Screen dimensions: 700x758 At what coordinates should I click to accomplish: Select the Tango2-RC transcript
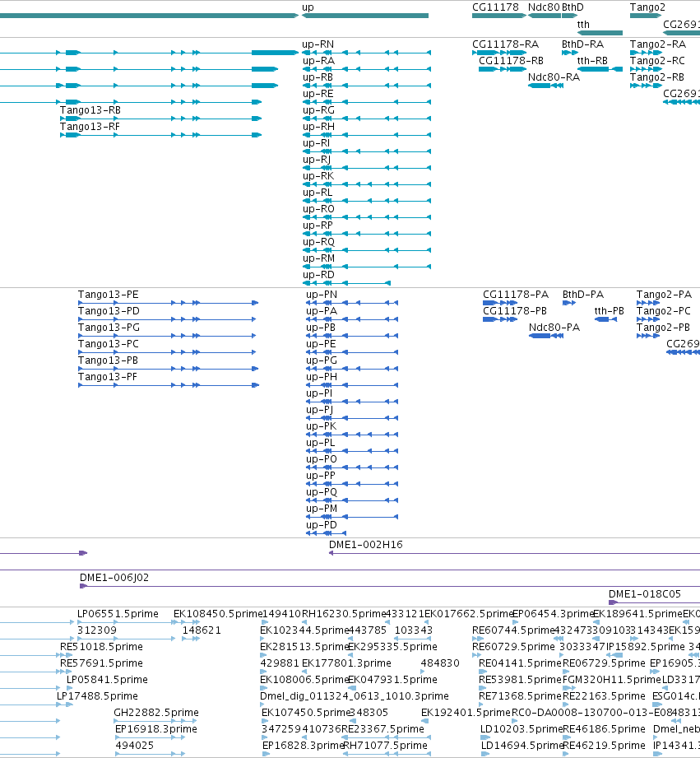(647, 69)
